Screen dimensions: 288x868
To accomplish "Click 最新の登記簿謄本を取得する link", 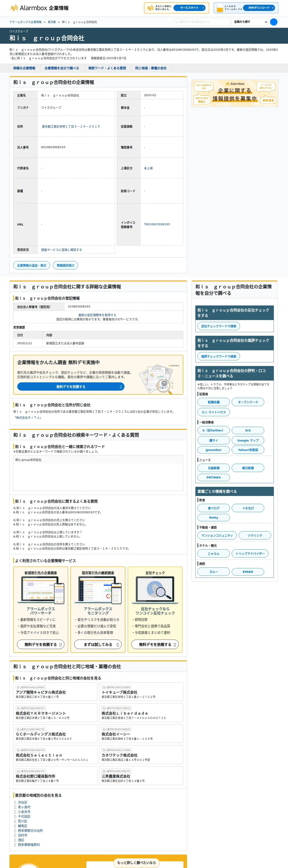I will tap(97, 315).
